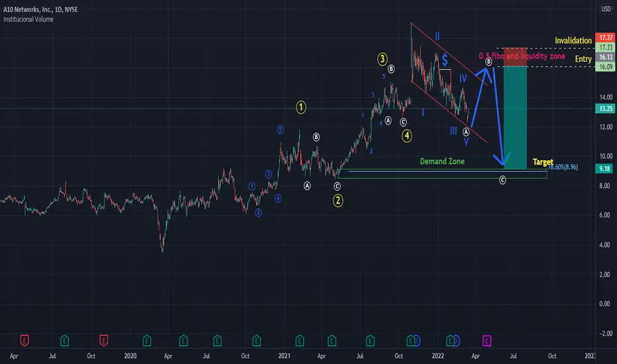Click the A10 Networks, Inc. symbol title

tap(41, 9)
